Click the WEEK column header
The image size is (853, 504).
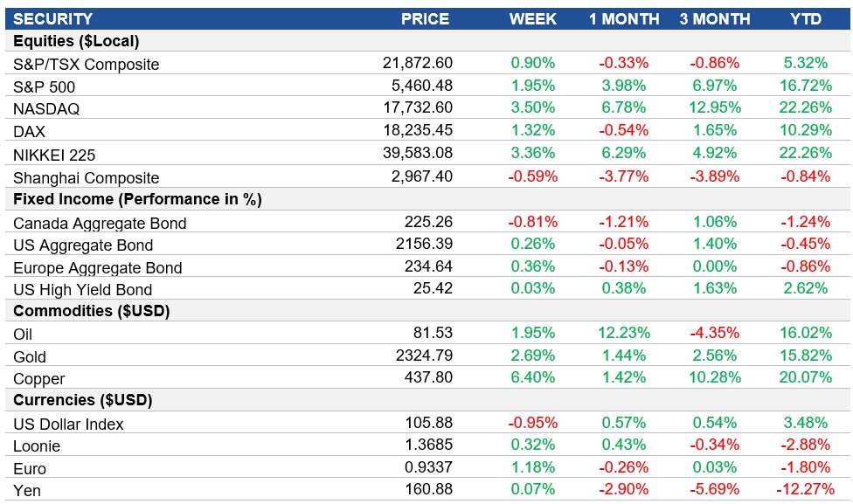coord(535,18)
